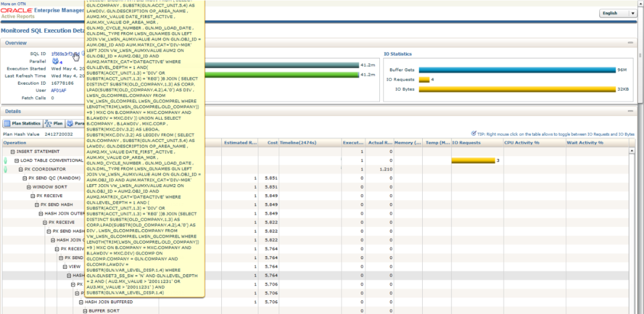Viewport: 644px width, 314px height.
Task: Click the Parallel degree icon in Overview
Action: [55, 61]
